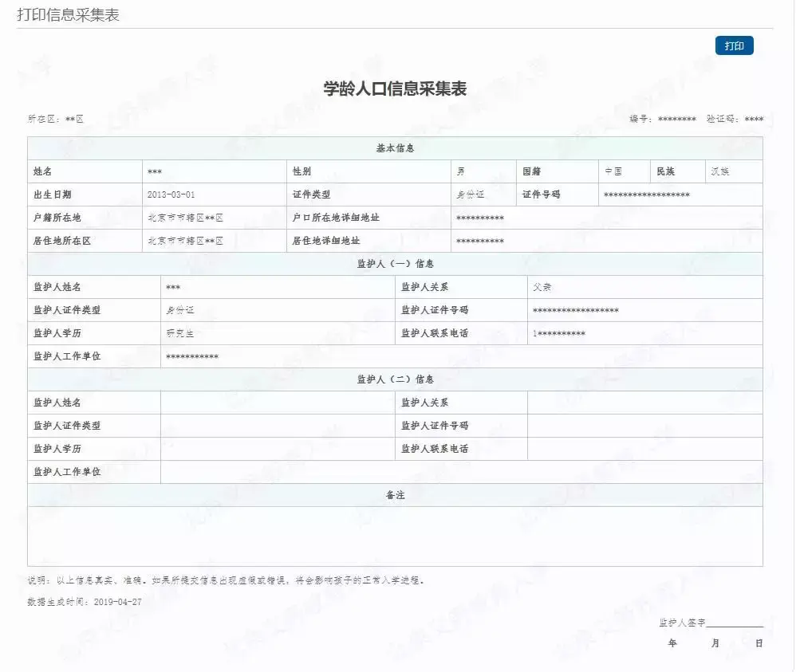Click the 性别 label cell
The width and height of the screenshot is (796, 672).
pos(368,171)
